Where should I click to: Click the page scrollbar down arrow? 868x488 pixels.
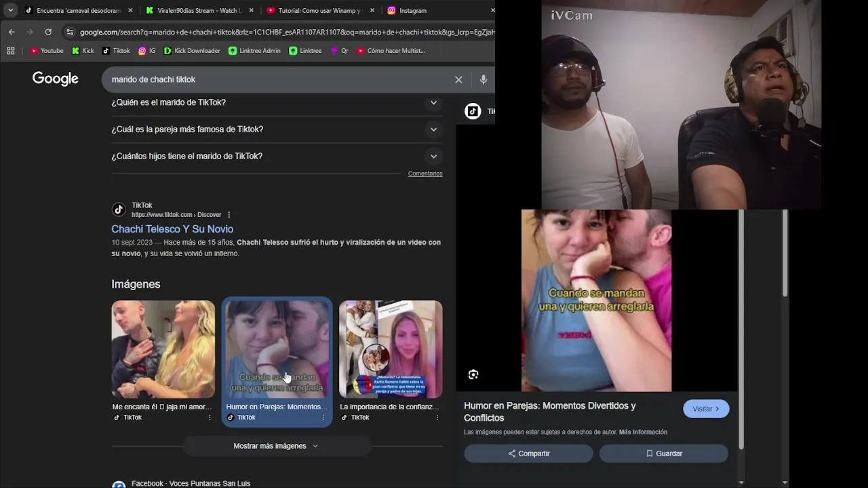pyautogui.click(x=785, y=483)
